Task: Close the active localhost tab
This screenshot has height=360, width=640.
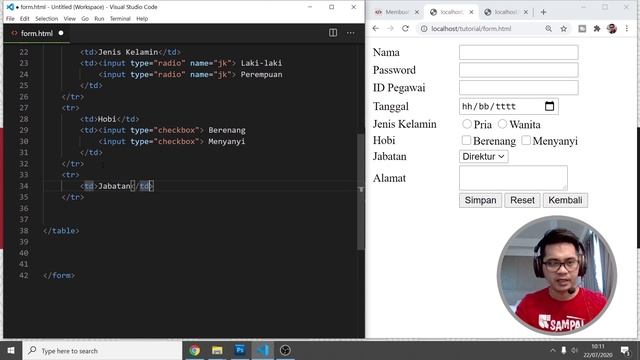Action: [x=471, y=12]
